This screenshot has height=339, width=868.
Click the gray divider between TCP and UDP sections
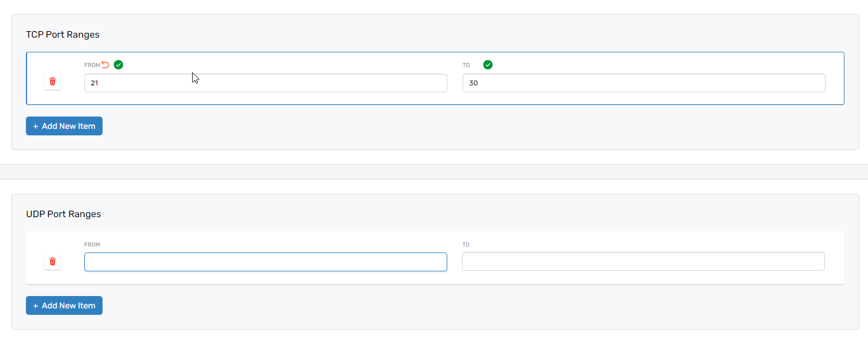434,172
